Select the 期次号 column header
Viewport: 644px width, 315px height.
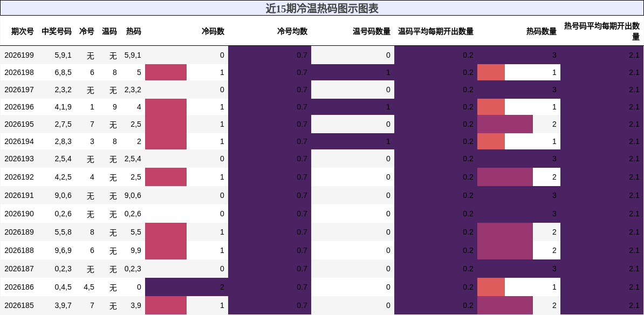pos(23,31)
